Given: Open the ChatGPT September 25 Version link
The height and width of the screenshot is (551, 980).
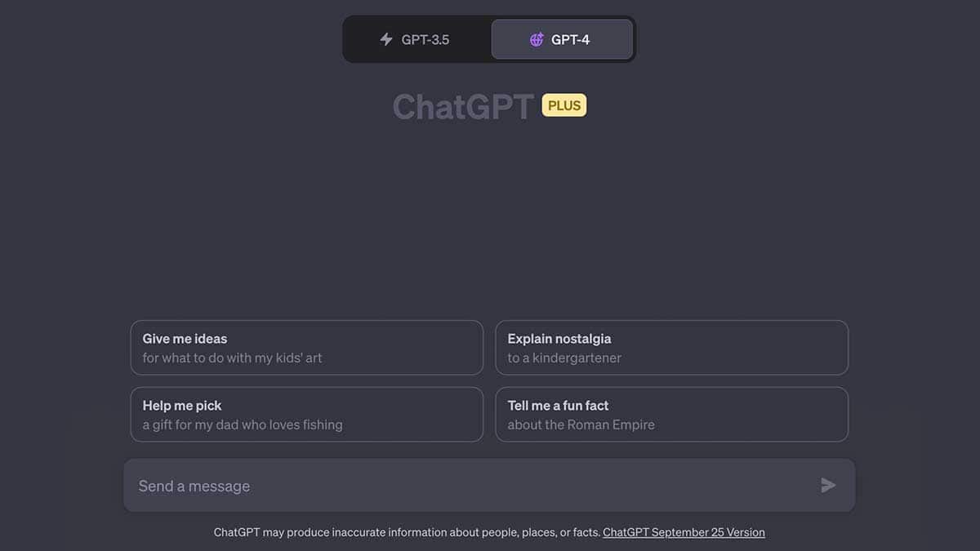Looking at the screenshot, I should point(684,532).
